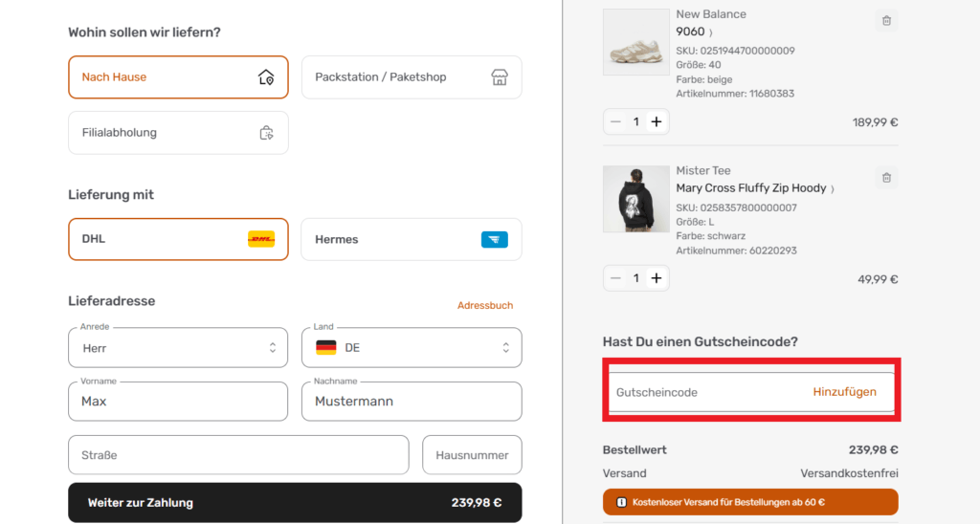This screenshot has width=980, height=524.
Task: Click the Hast Du einen Gutscheincode? heading
Action: point(700,341)
